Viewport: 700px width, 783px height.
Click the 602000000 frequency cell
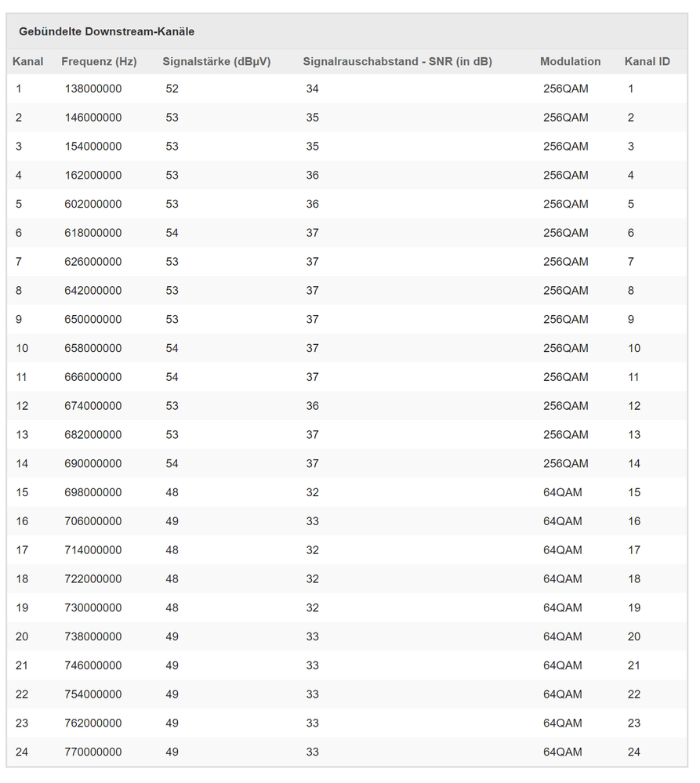click(x=93, y=205)
